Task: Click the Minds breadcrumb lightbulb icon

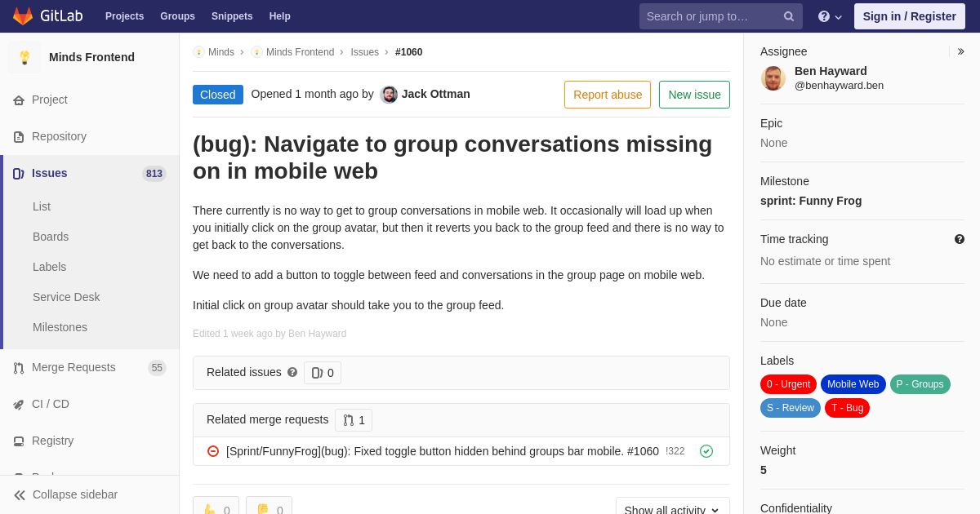Action: coord(198,52)
